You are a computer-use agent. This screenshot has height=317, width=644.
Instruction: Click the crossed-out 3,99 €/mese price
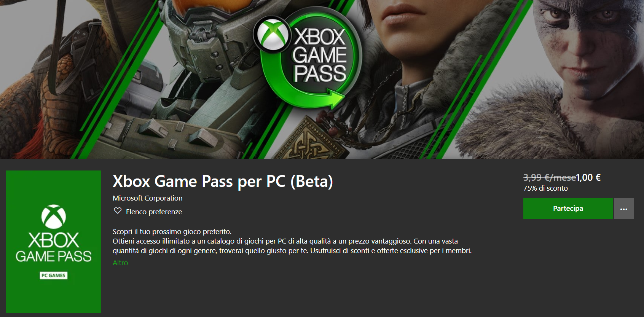(x=550, y=177)
